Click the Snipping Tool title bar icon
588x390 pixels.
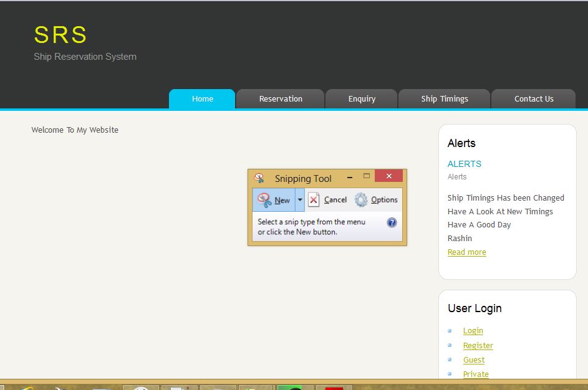pyautogui.click(x=259, y=178)
